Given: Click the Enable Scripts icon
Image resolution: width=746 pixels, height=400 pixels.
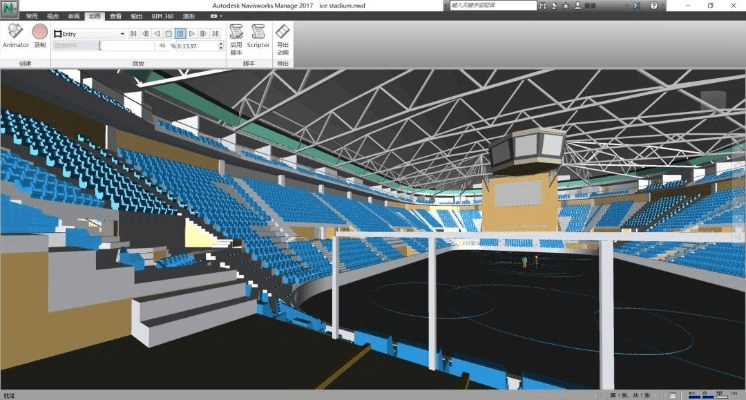Looking at the screenshot, I should pos(236,36).
